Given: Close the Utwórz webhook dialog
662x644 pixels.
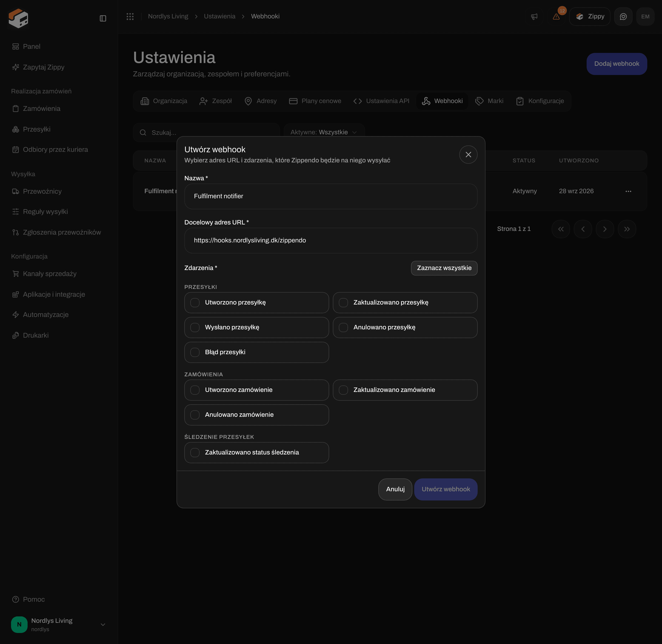Looking at the screenshot, I should click(468, 155).
